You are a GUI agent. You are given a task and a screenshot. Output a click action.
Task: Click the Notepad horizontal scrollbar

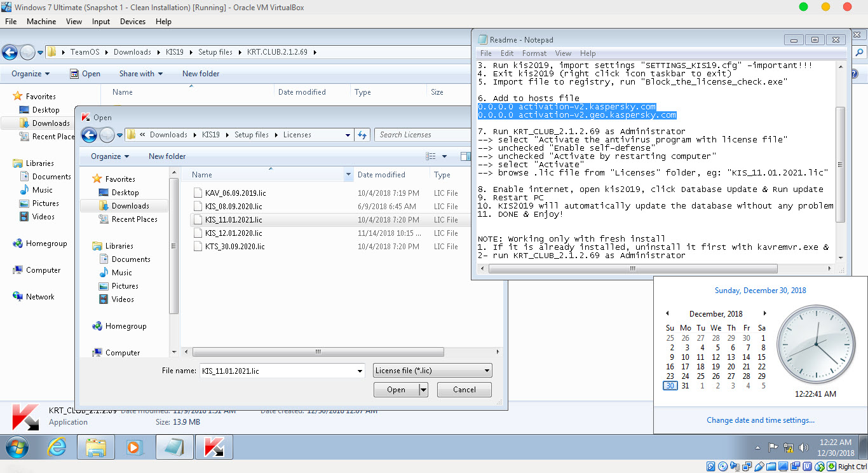tap(632, 268)
